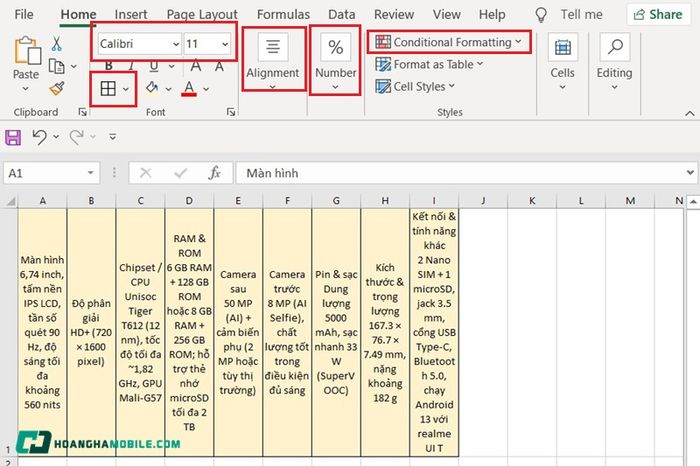Switch to the Insert tab

[131, 14]
